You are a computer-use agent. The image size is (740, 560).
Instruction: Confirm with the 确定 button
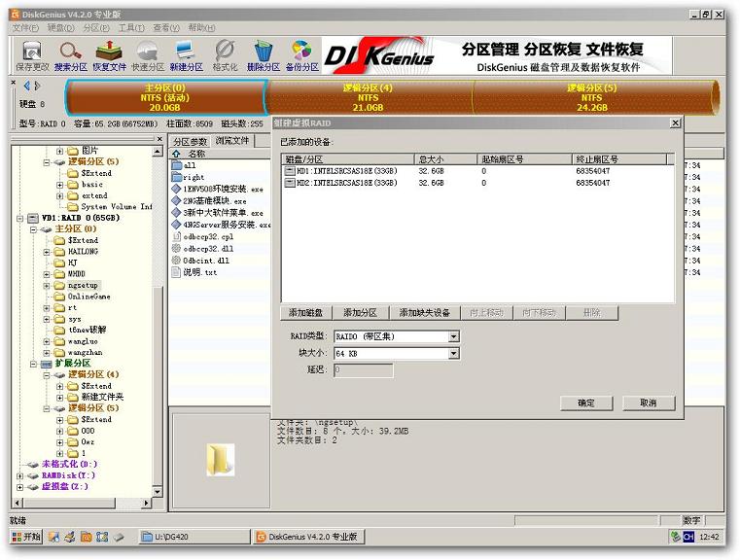click(x=586, y=402)
